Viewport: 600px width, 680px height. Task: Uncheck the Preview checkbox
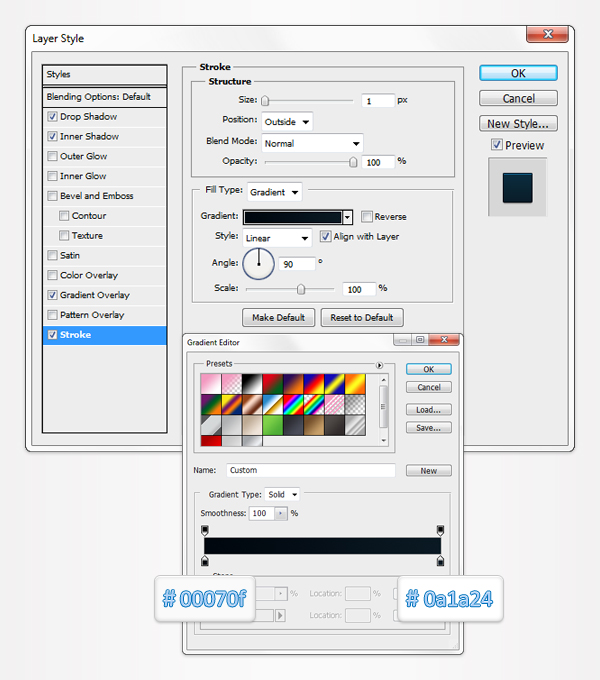pos(497,145)
